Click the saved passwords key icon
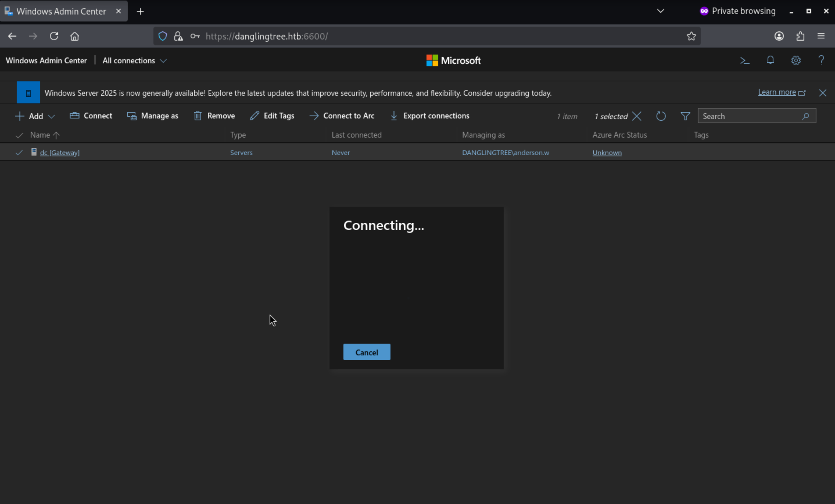 pyautogui.click(x=195, y=36)
